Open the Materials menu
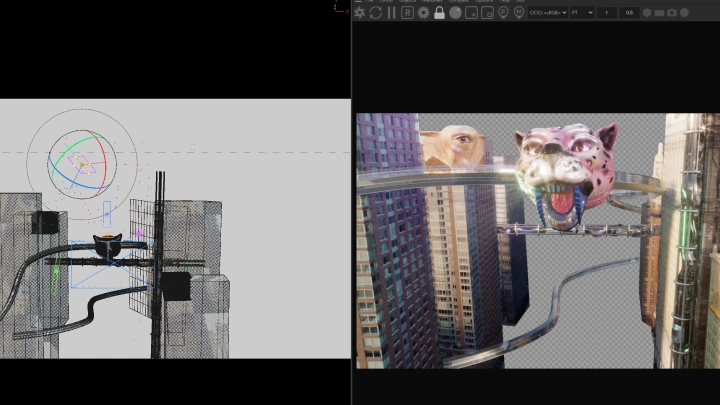 [433, 1]
